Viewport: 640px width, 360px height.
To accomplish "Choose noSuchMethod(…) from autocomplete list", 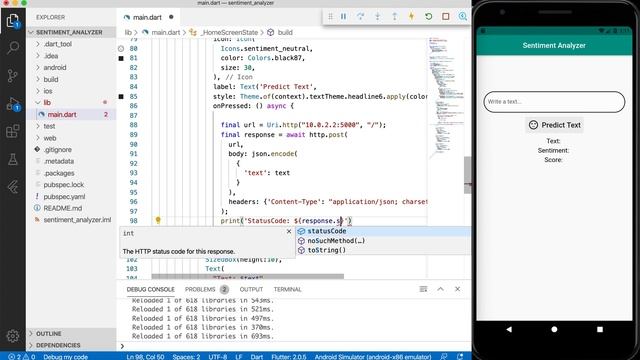I will click(383, 241).
